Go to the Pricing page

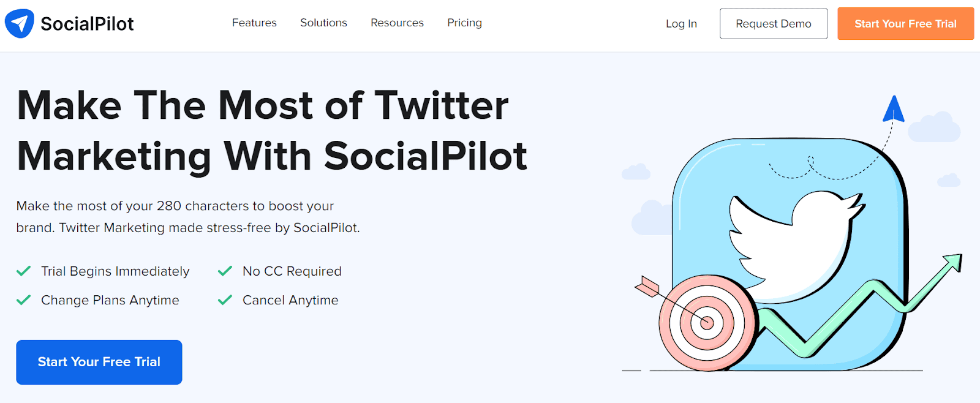click(x=464, y=23)
